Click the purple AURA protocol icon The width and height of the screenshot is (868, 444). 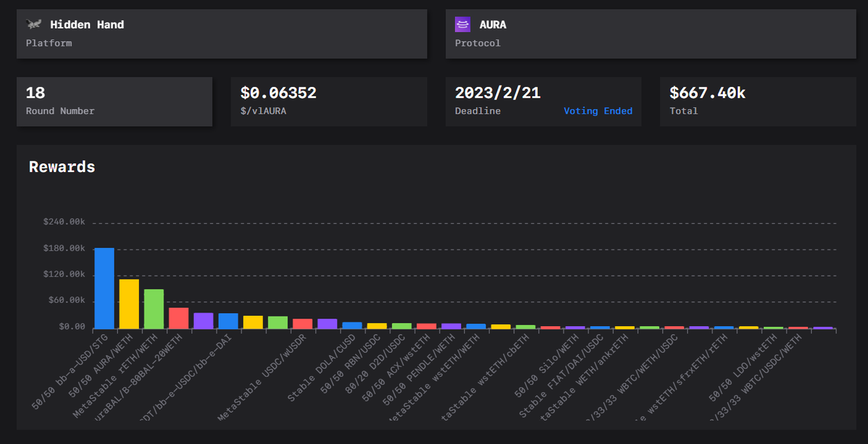click(462, 24)
